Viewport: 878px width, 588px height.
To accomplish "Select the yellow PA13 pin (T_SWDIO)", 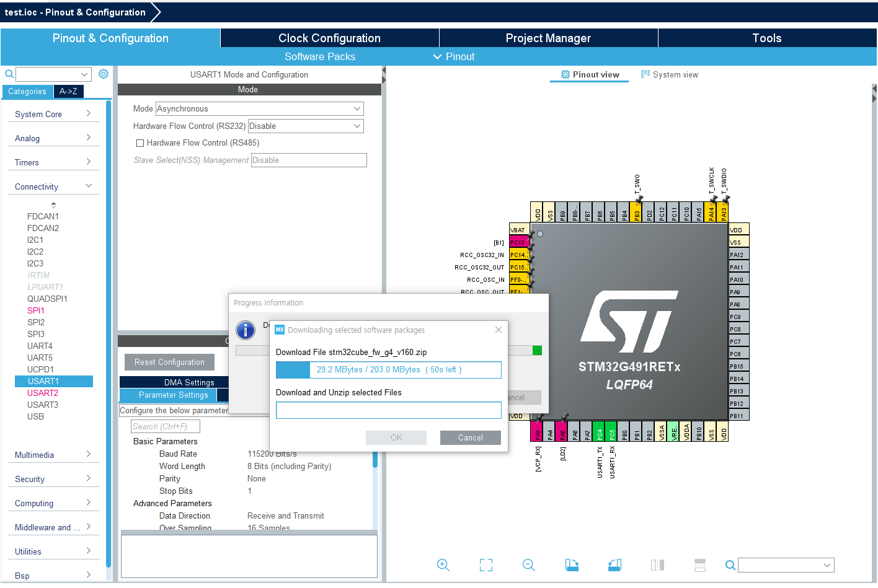I will [x=723, y=212].
